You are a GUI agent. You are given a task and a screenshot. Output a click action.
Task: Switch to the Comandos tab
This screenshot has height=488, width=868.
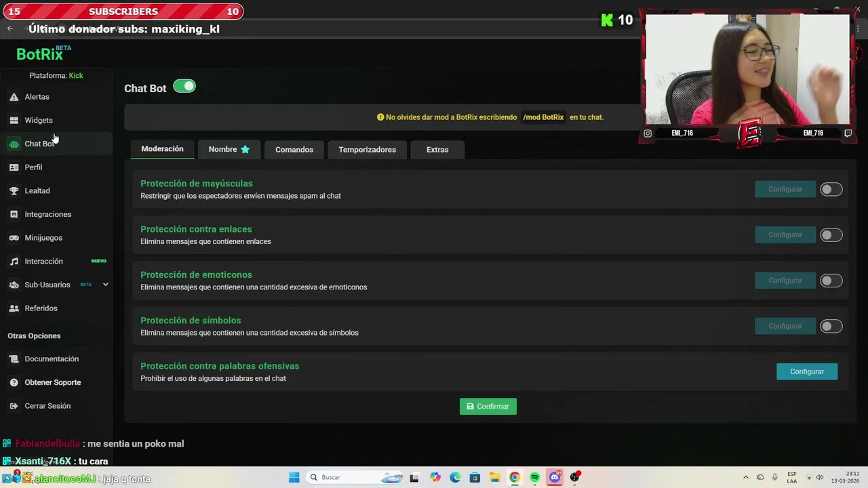pos(294,150)
